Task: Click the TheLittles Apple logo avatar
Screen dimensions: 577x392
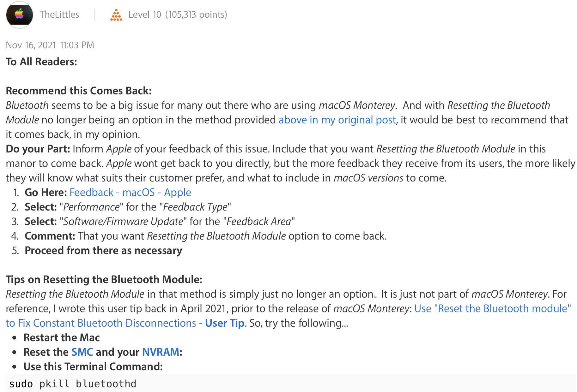Action: click(20, 15)
